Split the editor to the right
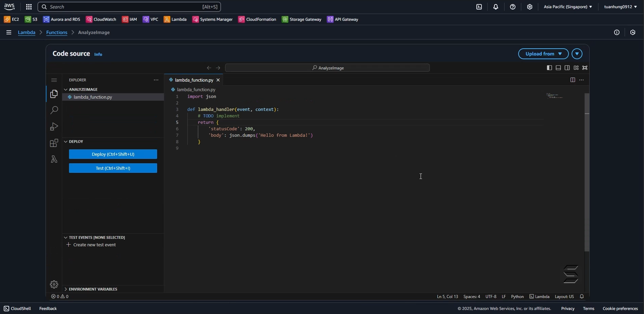Image resolution: width=644 pixels, height=314 pixels. 573,80
